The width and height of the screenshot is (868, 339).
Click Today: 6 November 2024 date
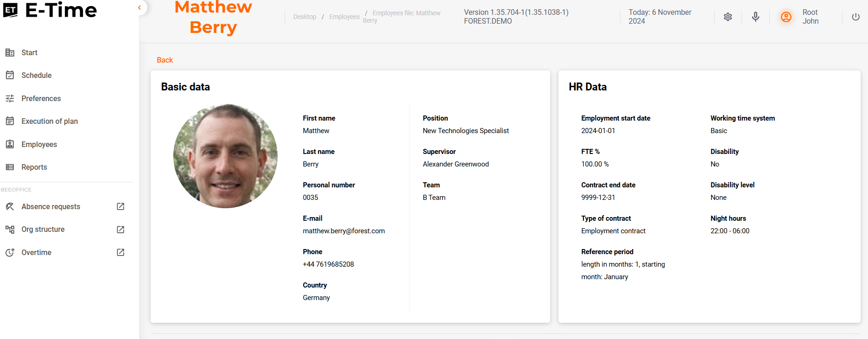pyautogui.click(x=659, y=17)
